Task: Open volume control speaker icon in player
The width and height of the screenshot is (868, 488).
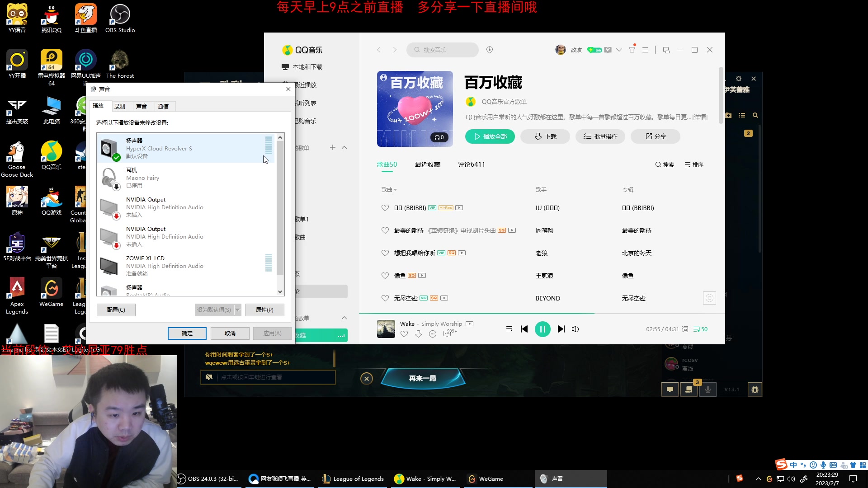Action: (x=576, y=329)
